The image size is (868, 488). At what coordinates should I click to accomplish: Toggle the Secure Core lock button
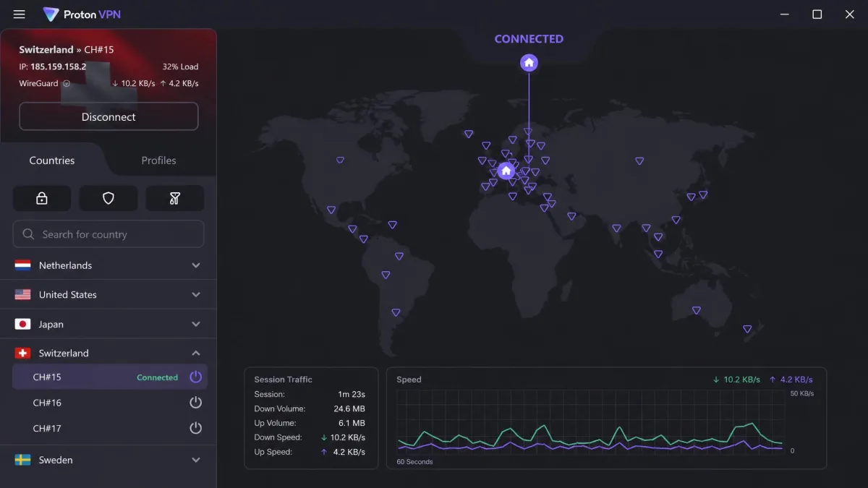(42, 198)
